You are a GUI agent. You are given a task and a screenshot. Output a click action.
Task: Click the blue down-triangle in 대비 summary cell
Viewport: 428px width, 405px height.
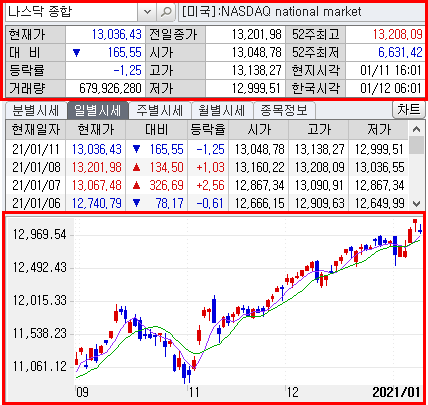coord(77,53)
